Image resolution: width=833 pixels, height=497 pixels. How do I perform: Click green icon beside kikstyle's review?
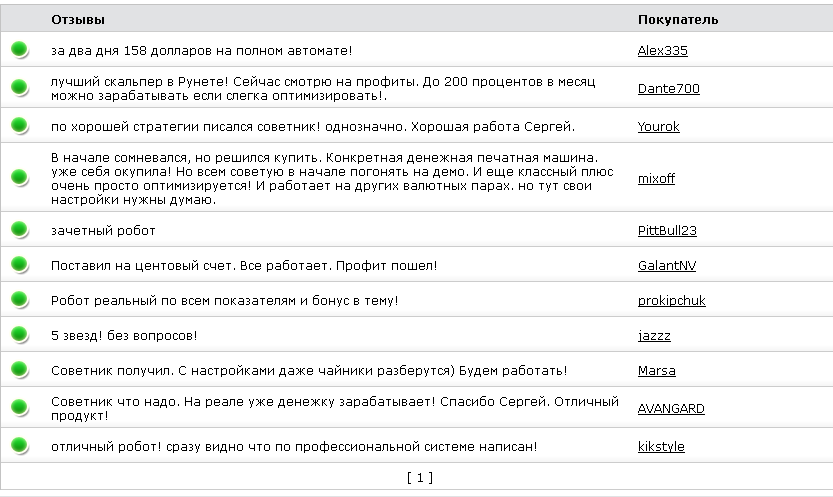point(19,446)
